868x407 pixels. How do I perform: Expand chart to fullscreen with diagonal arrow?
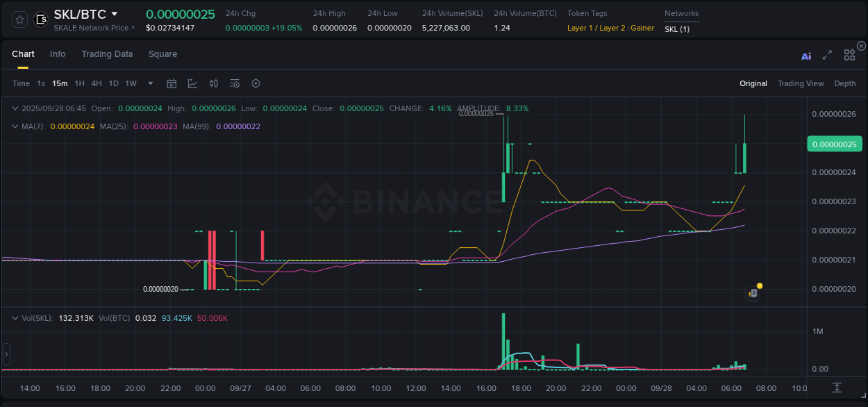[826, 55]
